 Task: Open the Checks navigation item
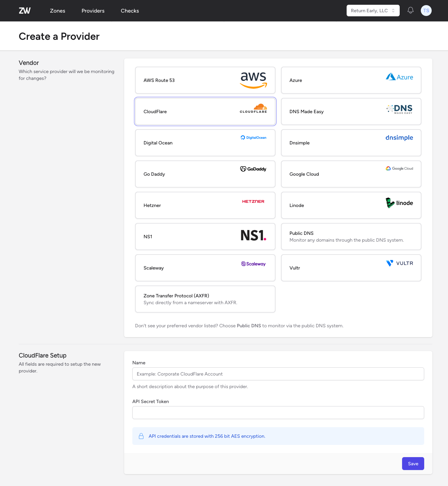[x=130, y=11]
